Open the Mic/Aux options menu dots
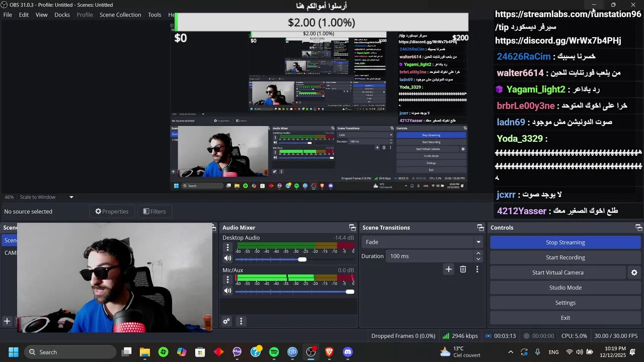 (x=227, y=280)
